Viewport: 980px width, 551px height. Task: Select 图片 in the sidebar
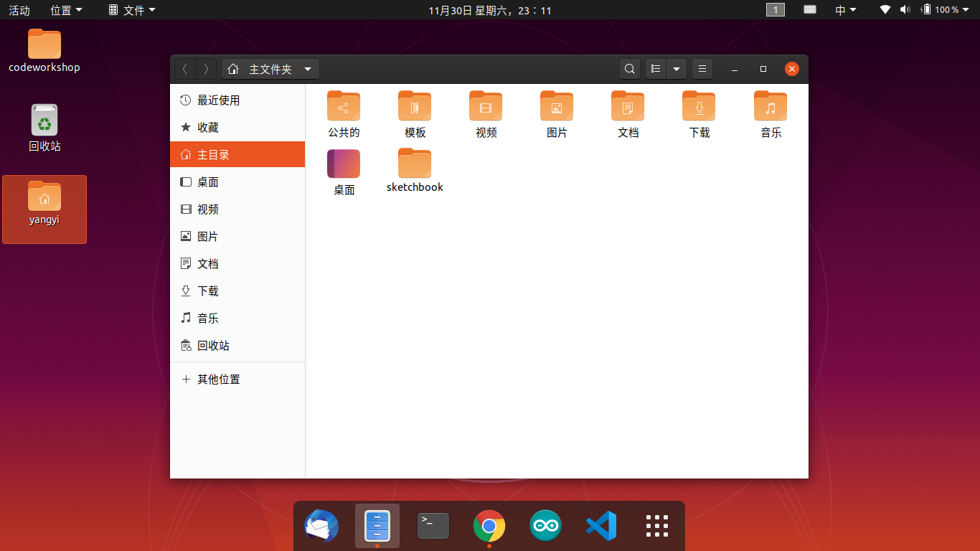point(237,237)
